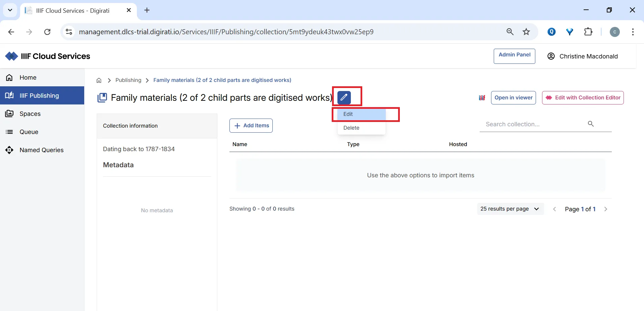Click Add Items to import items
The image size is (644, 311).
(x=251, y=125)
